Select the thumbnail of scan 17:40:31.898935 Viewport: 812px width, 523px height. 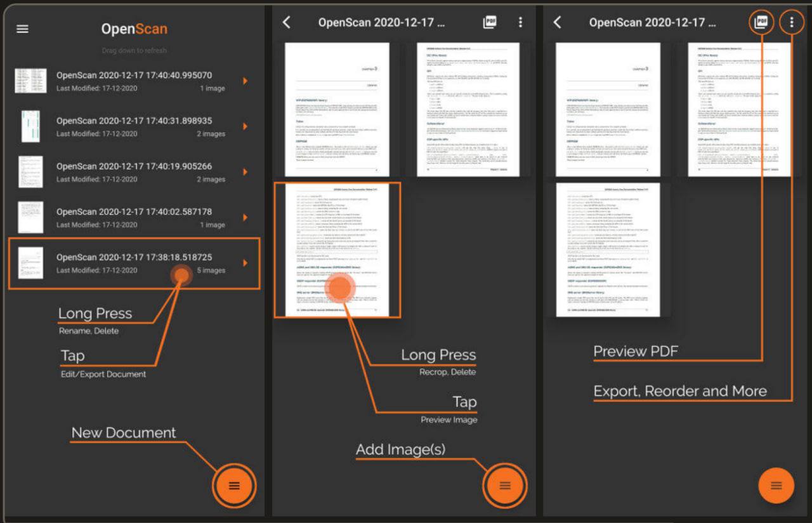(x=30, y=126)
